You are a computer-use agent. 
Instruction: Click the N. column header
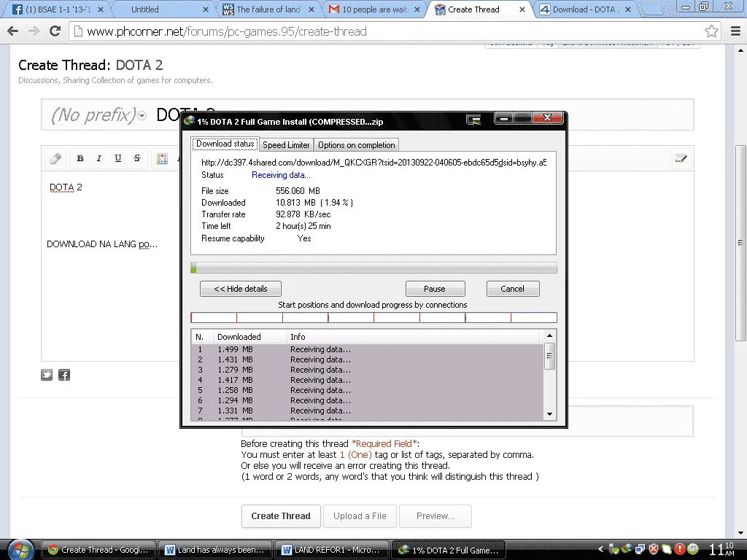(x=203, y=337)
